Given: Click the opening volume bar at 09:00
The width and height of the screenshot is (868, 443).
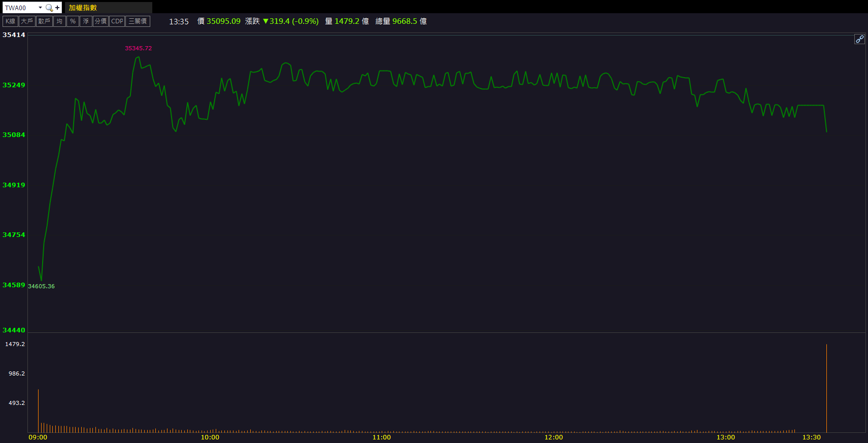Looking at the screenshot, I should [x=38, y=411].
